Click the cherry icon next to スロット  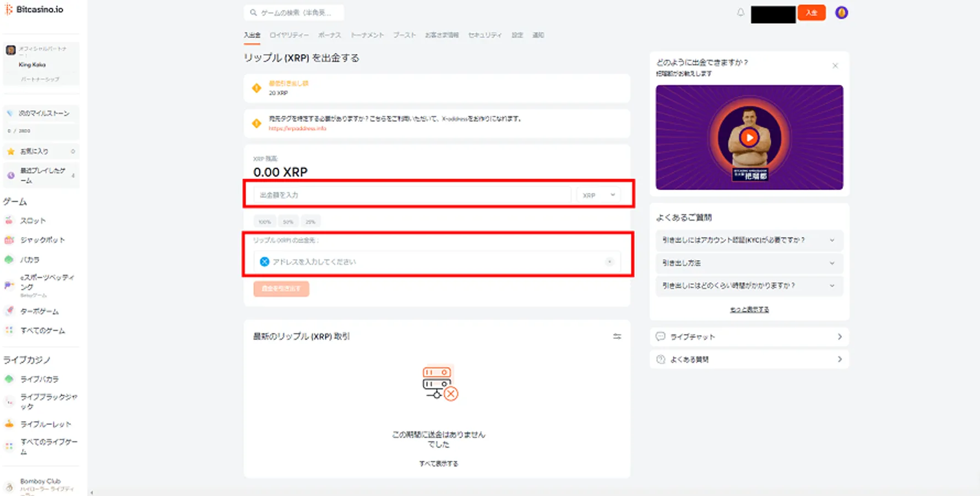tap(9, 220)
